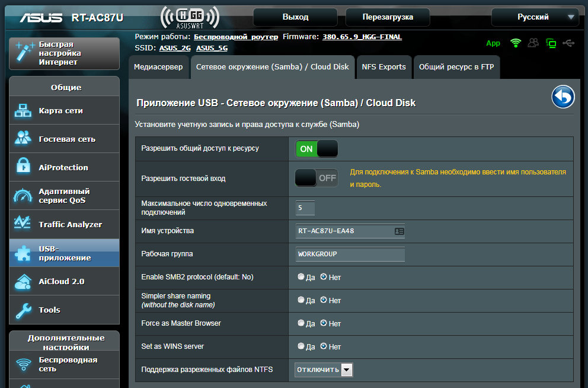Open AiProtection padlock icon
The width and height of the screenshot is (588, 388).
point(24,167)
